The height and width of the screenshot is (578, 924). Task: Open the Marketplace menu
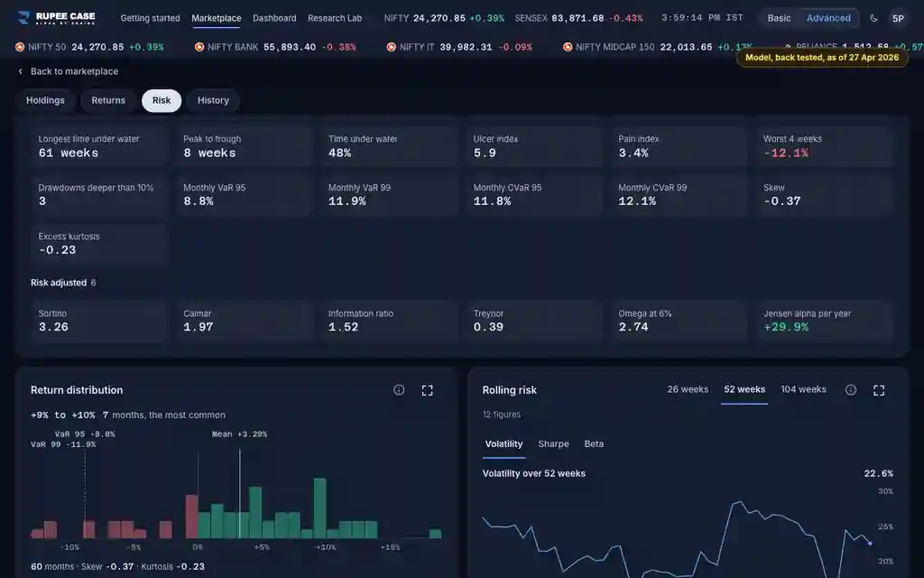[x=217, y=18]
